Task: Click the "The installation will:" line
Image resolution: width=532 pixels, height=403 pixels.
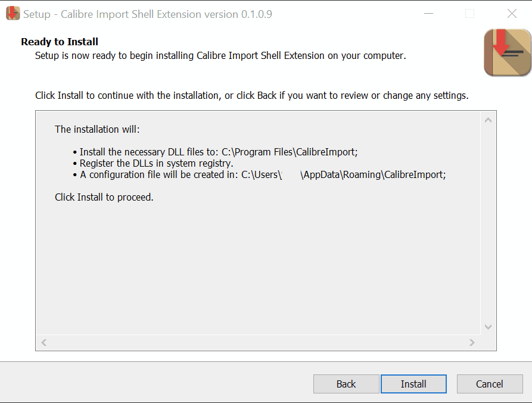Action: point(97,129)
